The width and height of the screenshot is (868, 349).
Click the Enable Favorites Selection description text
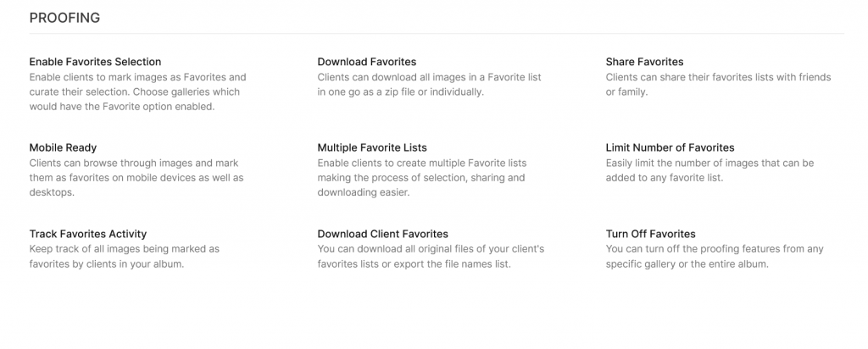coord(138,91)
